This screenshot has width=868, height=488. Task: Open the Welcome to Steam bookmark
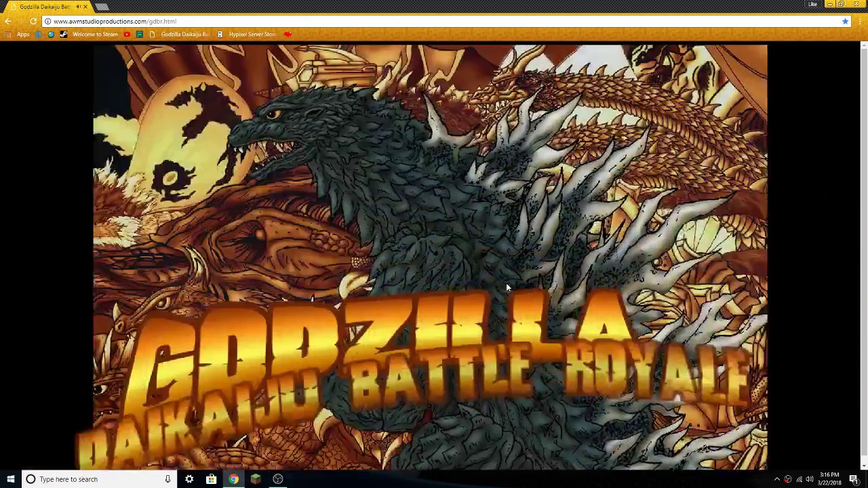point(89,34)
